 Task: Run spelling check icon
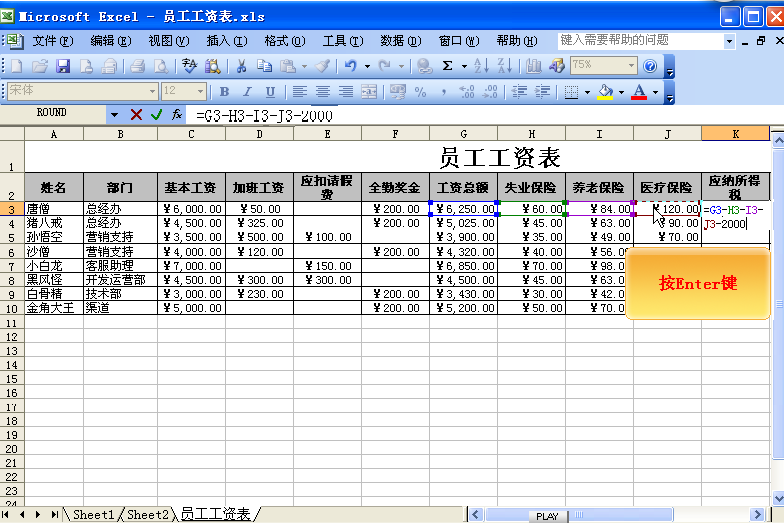point(189,66)
